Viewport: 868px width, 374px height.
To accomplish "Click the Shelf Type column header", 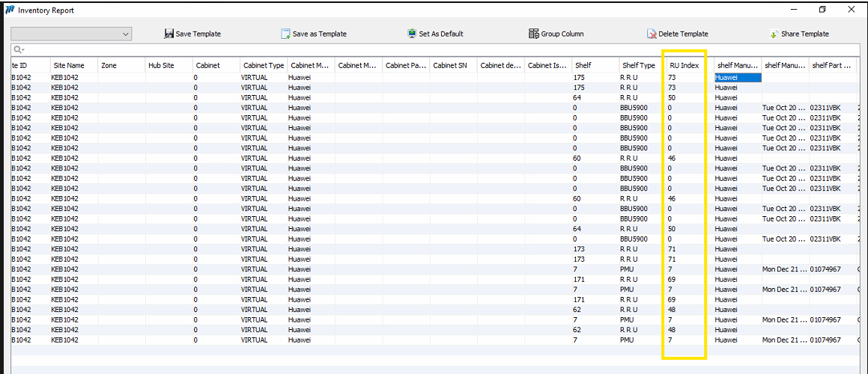I will pyautogui.click(x=638, y=66).
